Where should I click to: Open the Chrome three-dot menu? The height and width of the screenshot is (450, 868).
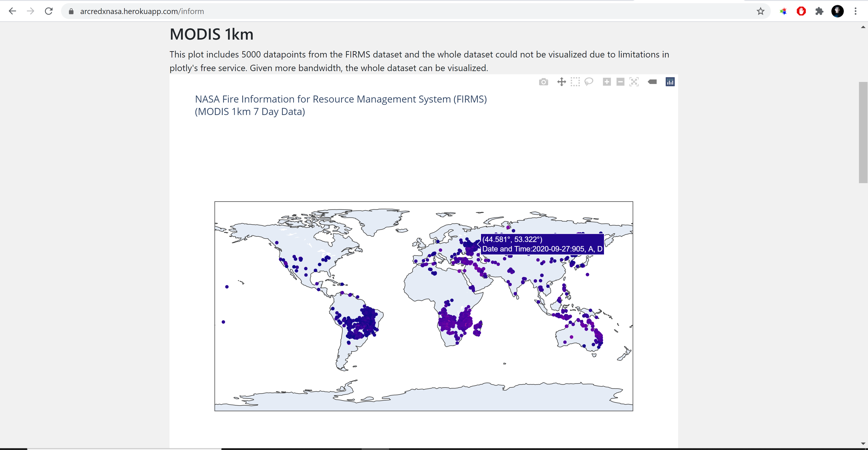(856, 12)
